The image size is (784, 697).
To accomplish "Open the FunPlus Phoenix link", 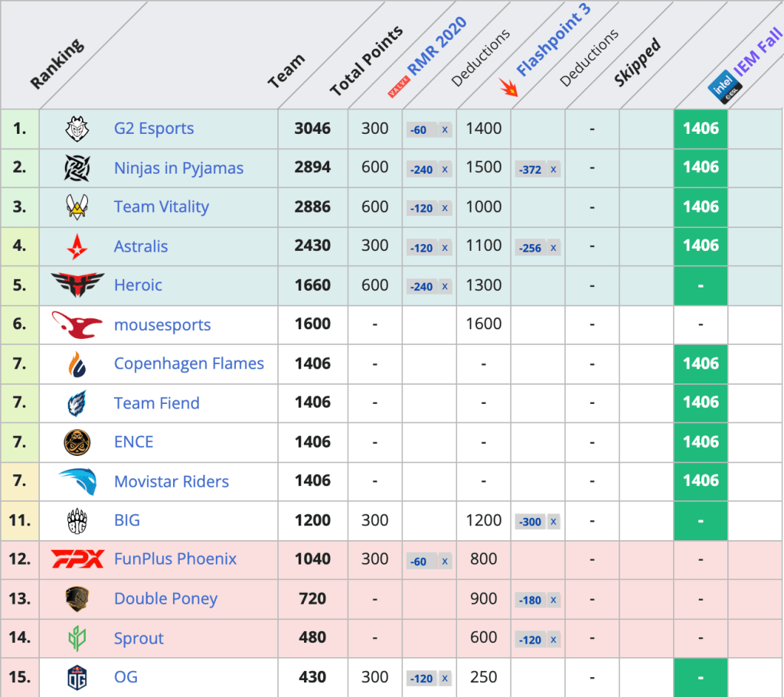I will pyautogui.click(x=175, y=559).
